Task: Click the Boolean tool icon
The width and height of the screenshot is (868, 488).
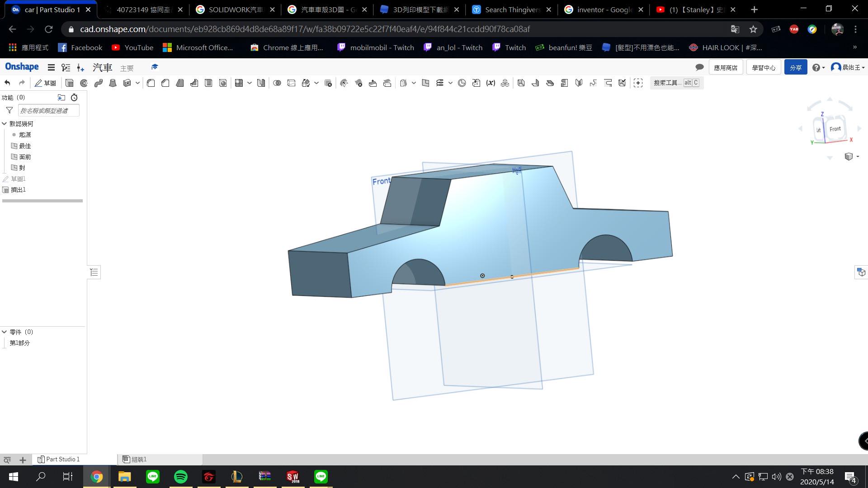Action: pos(277,83)
